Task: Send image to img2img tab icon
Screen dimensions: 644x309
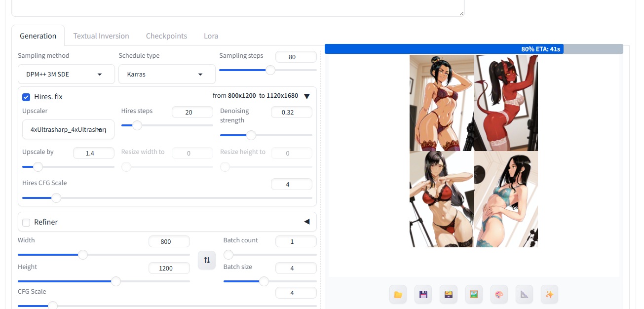Action: 474,295
